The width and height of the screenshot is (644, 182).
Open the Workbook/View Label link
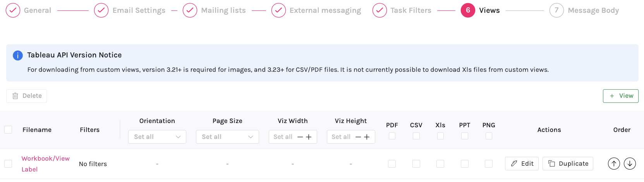pos(45,159)
